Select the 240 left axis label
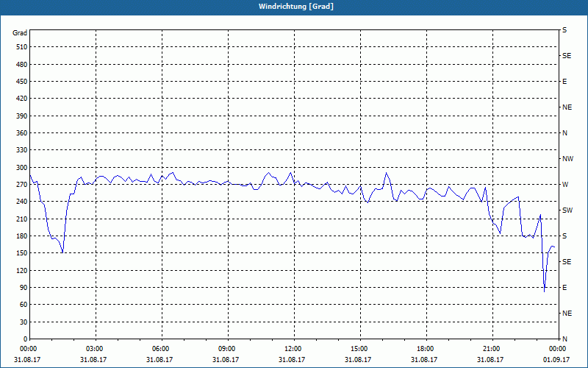Screen dimensions: 588x368 [x=22, y=202]
